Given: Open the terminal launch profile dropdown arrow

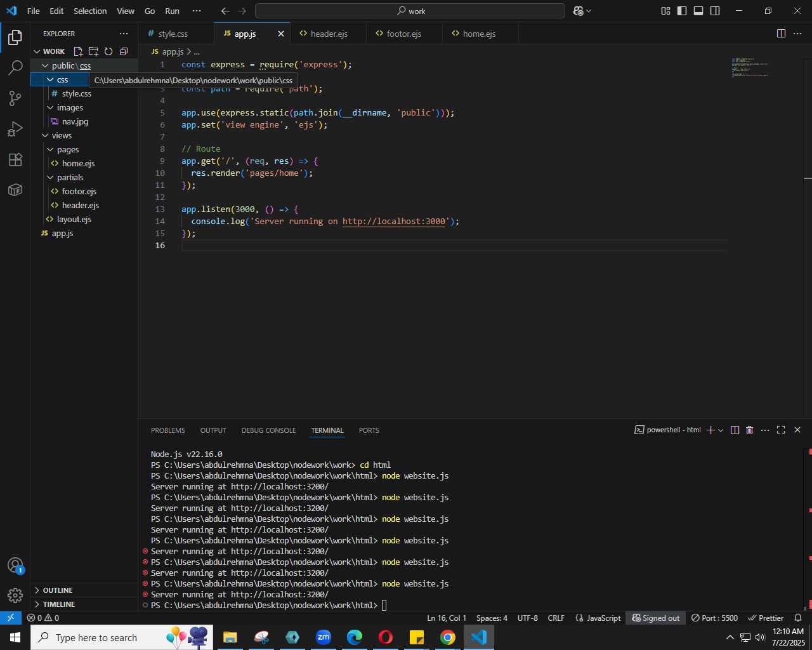Looking at the screenshot, I should tap(721, 430).
